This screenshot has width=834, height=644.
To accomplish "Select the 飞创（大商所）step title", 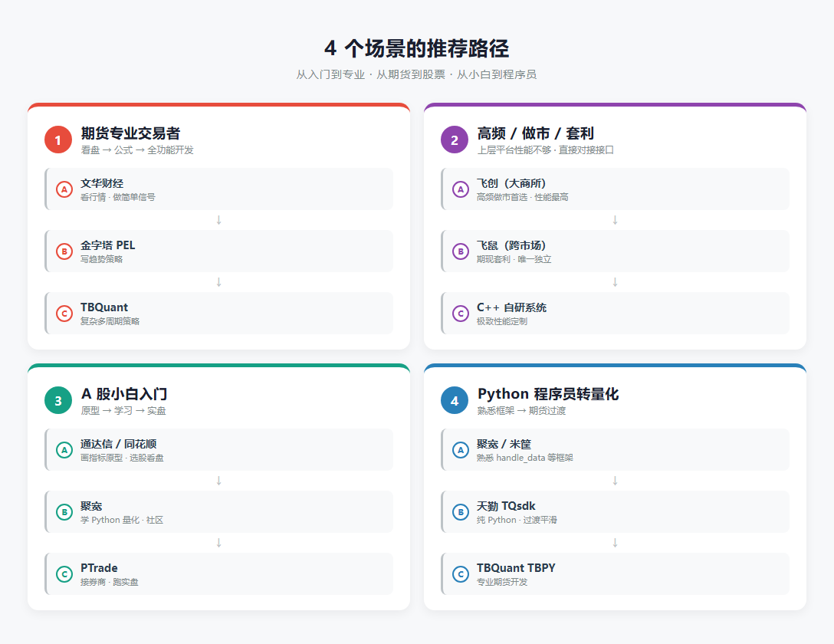I will (512, 183).
